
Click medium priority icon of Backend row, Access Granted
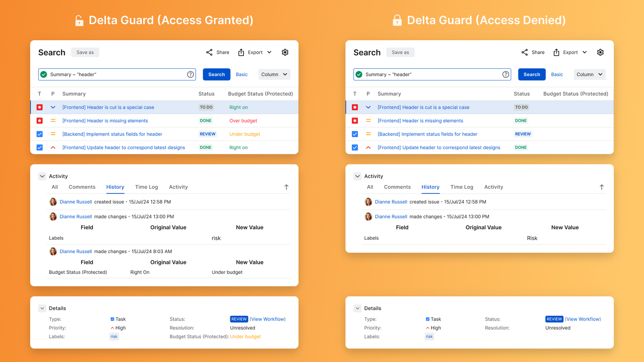tap(53, 134)
